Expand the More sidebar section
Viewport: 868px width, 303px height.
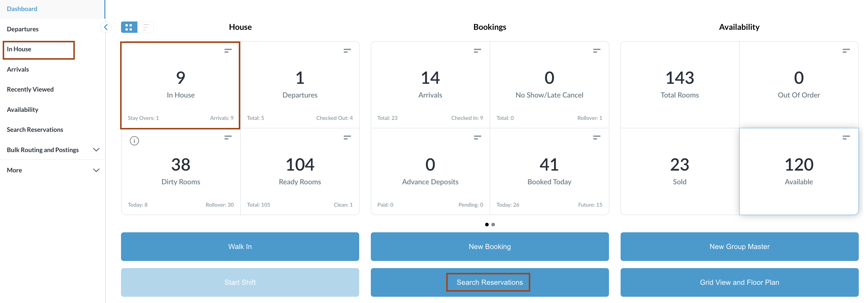pos(96,170)
